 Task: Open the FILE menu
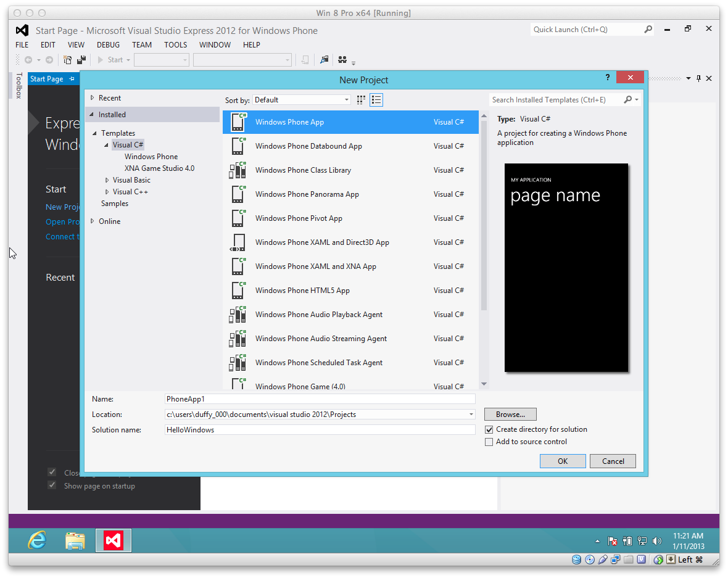coord(22,45)
